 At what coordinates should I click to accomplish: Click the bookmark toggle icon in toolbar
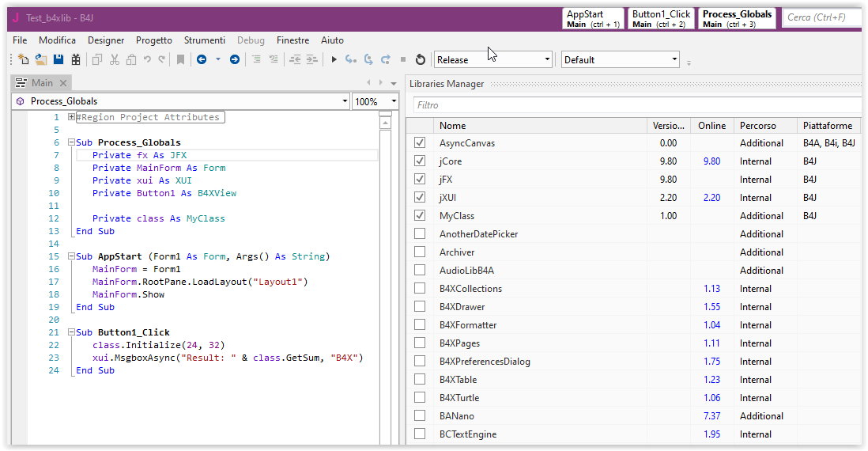(x=181, y=59)
